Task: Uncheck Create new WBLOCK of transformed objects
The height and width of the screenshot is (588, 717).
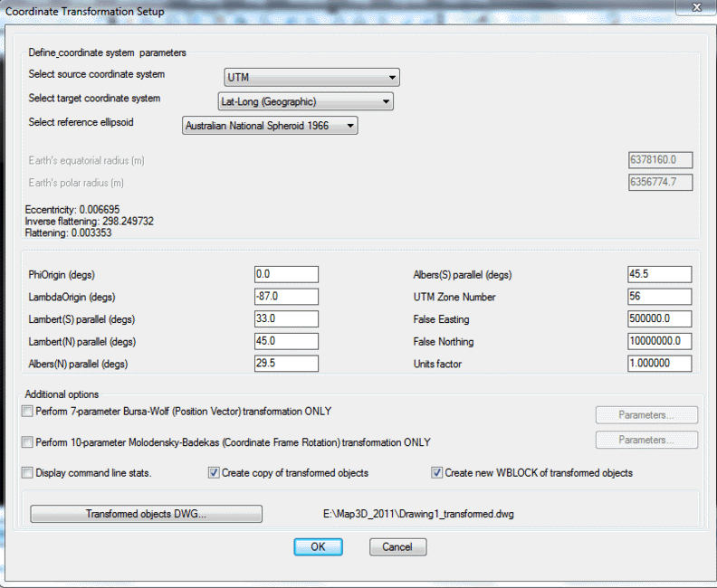Action: pos(436,472)
